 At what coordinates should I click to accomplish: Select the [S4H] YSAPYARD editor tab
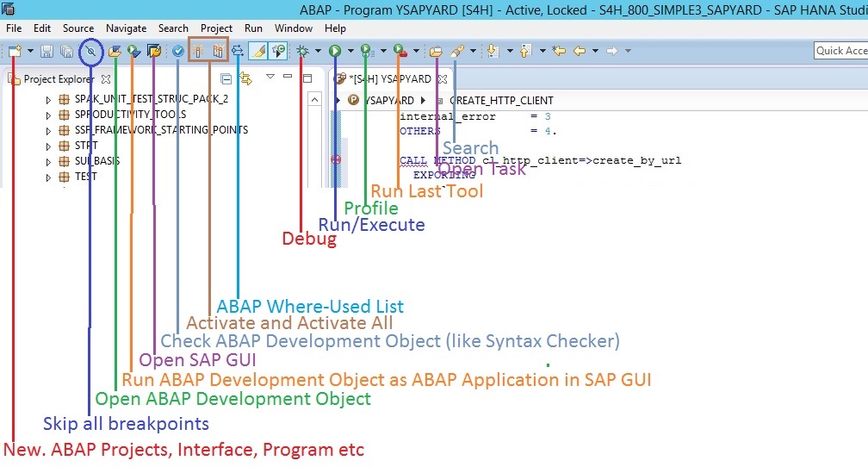[x=390, y=79]
